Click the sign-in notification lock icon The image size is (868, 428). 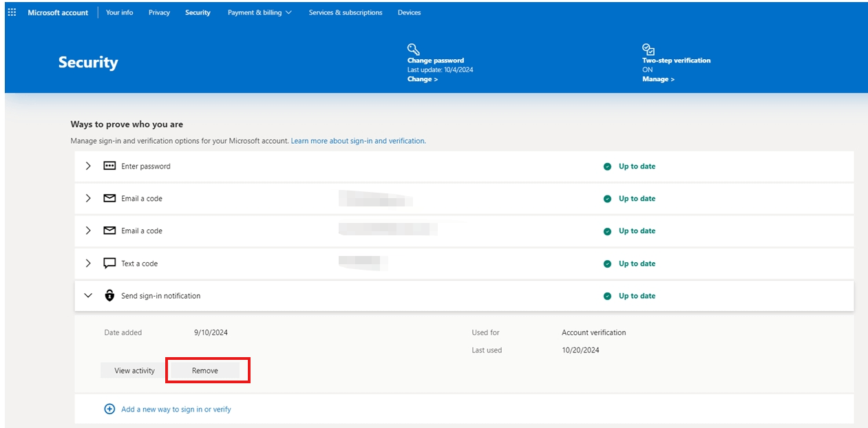click(109, 296)
